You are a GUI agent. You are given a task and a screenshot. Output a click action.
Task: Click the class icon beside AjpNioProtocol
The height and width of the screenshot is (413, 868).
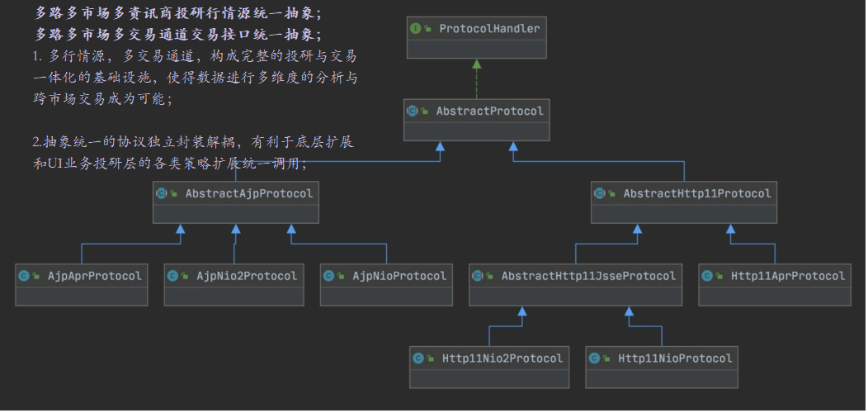[x=329, y=276]
